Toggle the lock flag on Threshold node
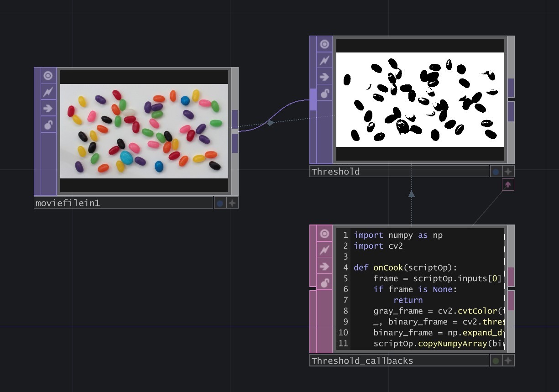559x392 pixels. pyautogui.click(x=324, y=93)
